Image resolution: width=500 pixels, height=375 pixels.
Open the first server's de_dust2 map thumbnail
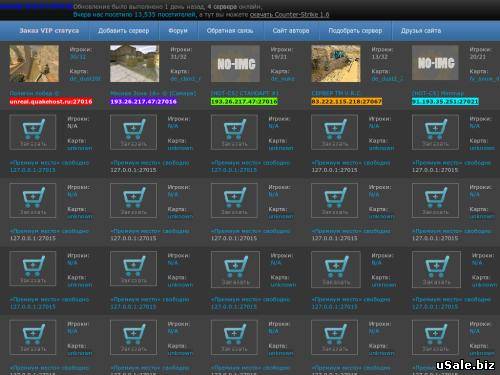click(34, 64)
